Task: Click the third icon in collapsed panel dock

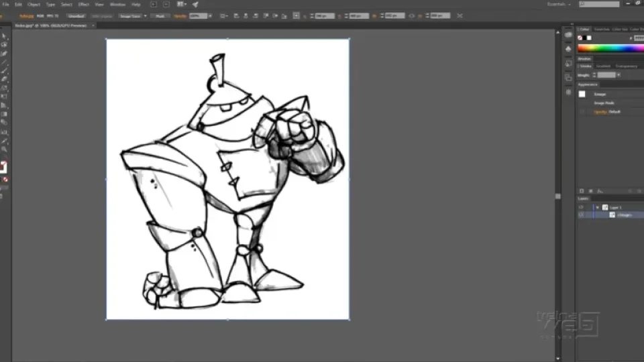Action: (568, 64)
